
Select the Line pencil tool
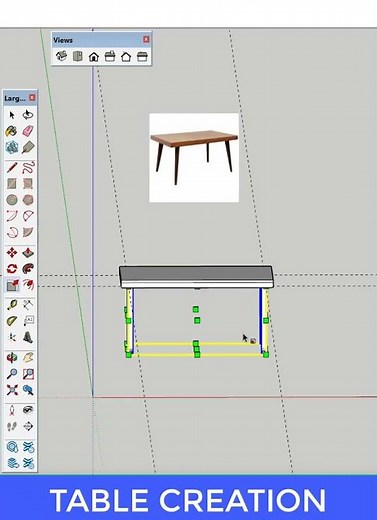[12, 168]
